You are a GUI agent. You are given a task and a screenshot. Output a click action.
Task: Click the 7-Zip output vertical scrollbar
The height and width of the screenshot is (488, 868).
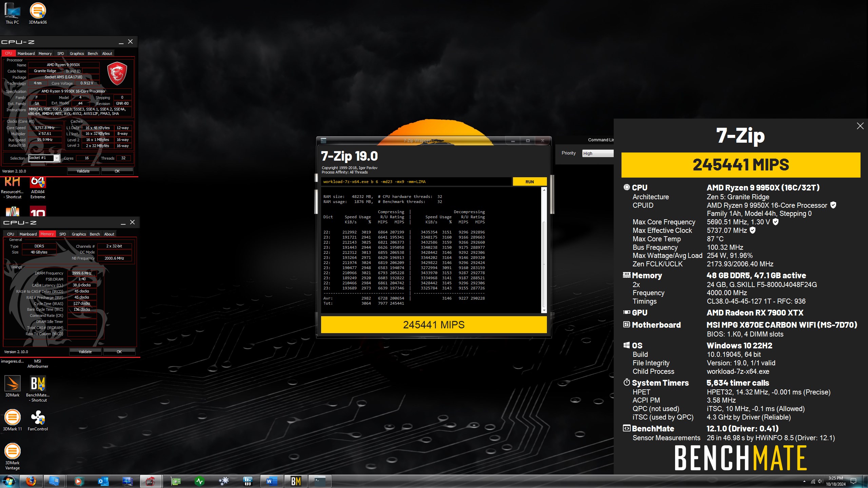pos(544,251)
